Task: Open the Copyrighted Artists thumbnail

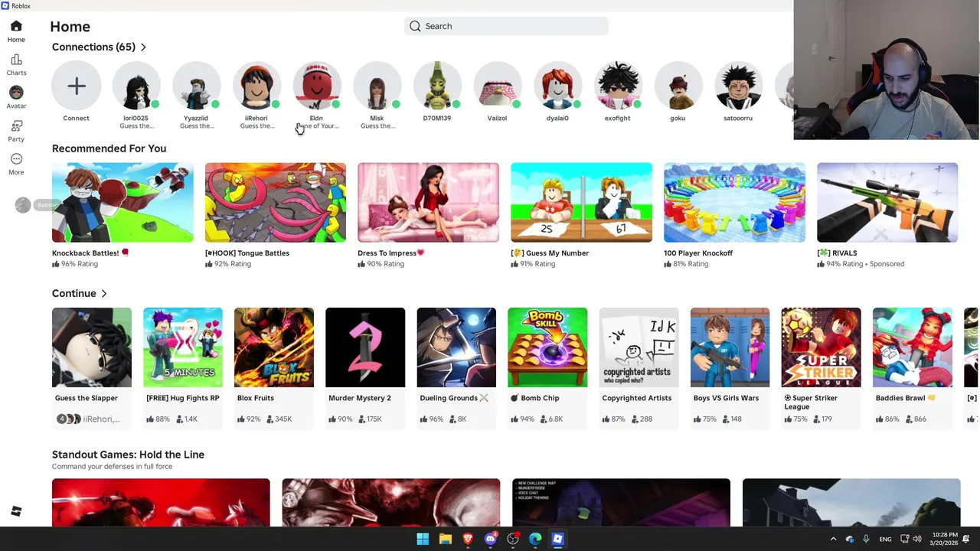Action: coord(639,347)
